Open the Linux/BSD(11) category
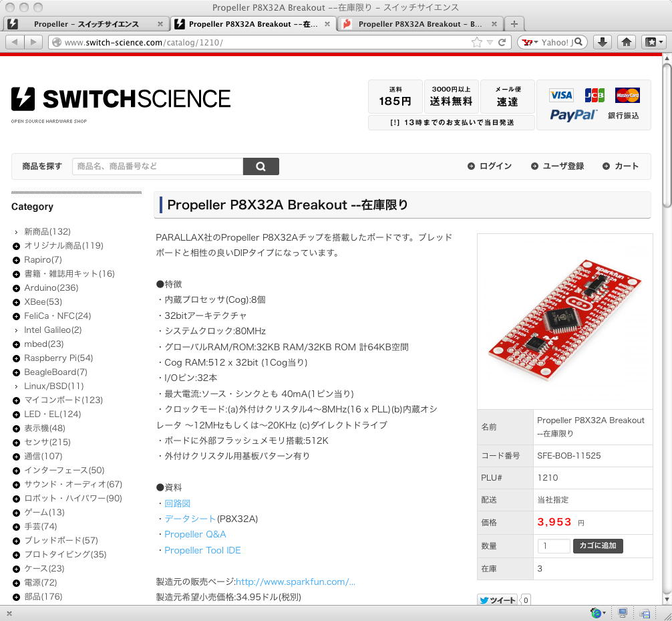 [54, 386]
